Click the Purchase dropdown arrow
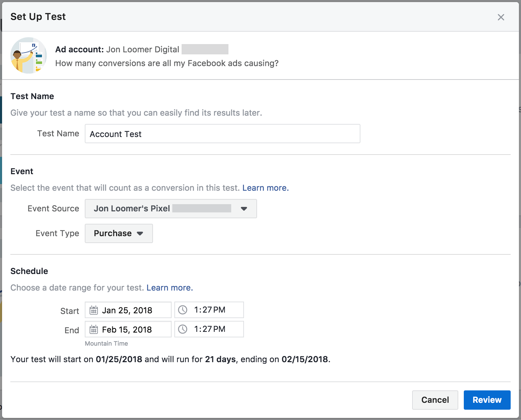 (x=140, y=233)
